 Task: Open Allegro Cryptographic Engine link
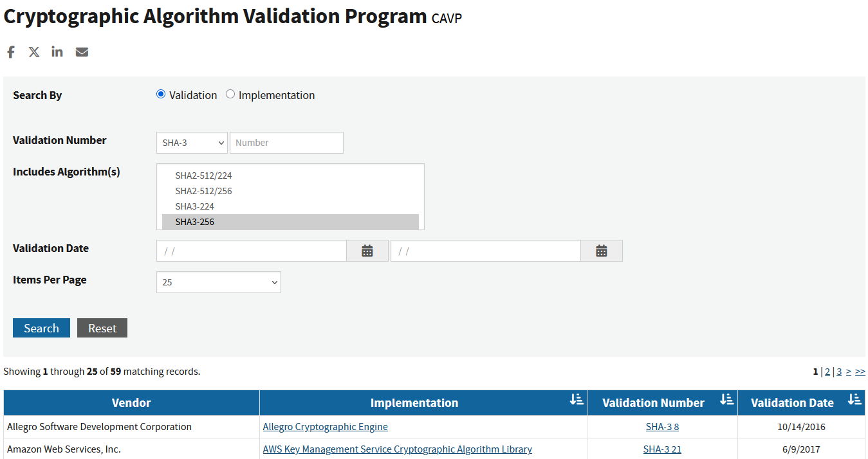pos(325,427)
